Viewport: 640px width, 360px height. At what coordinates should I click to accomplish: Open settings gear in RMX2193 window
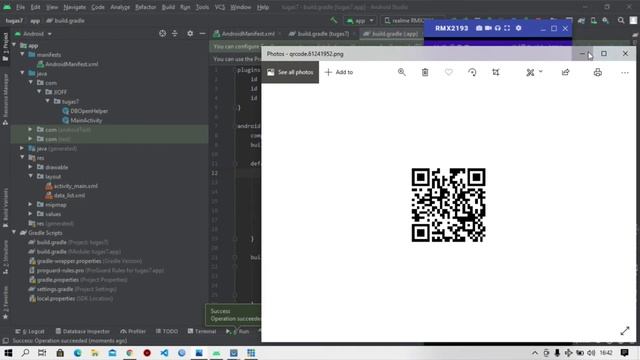(518, 28)
